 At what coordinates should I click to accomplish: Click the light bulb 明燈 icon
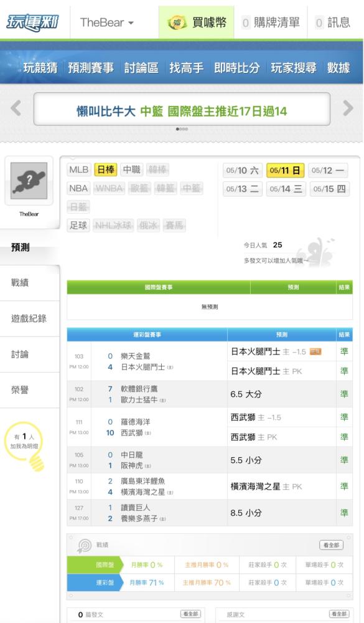click(26, 446)
